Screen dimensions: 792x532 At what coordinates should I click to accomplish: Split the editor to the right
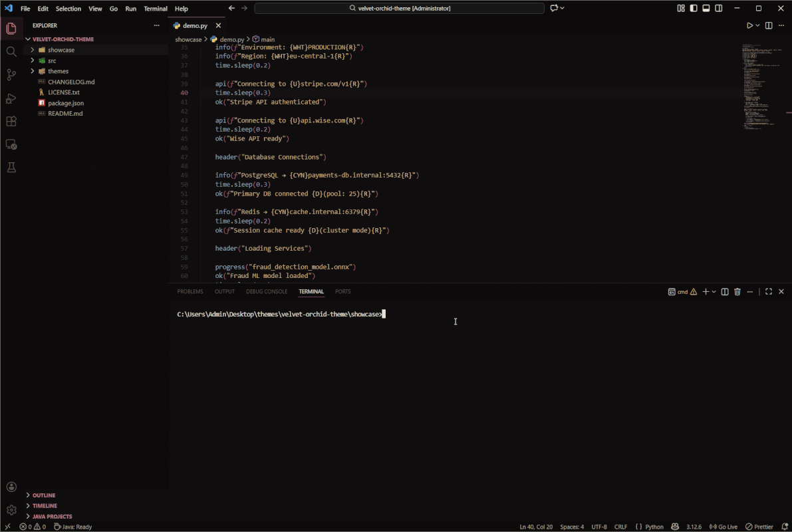click(769, 25)
